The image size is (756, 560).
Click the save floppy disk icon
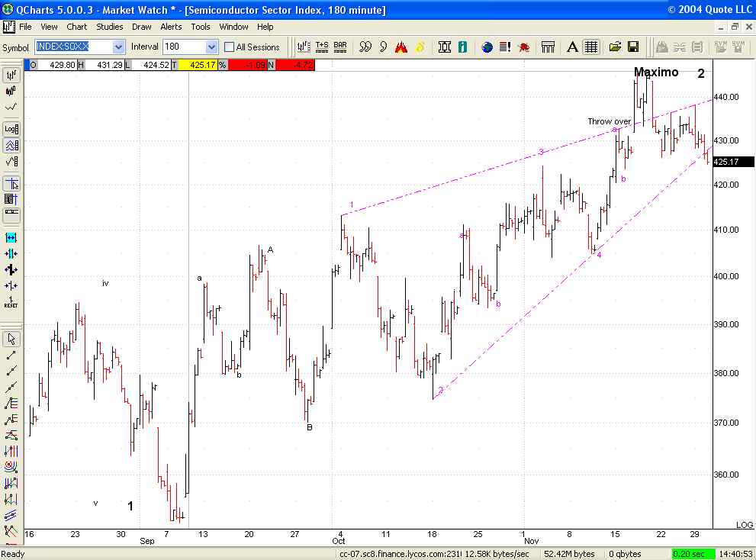(x=633, y=47)
